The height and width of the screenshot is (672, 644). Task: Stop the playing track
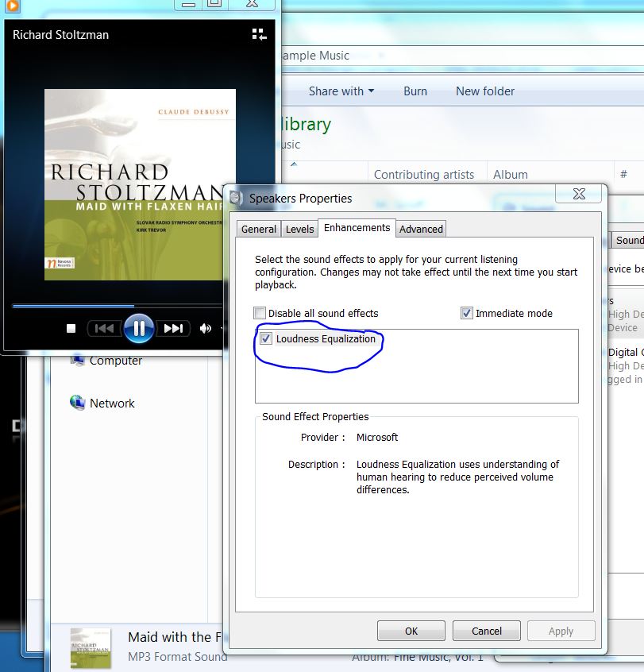click(71, 328)
